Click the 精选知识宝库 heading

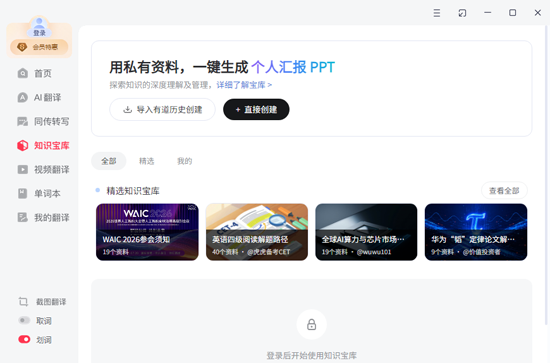(133, 191)
